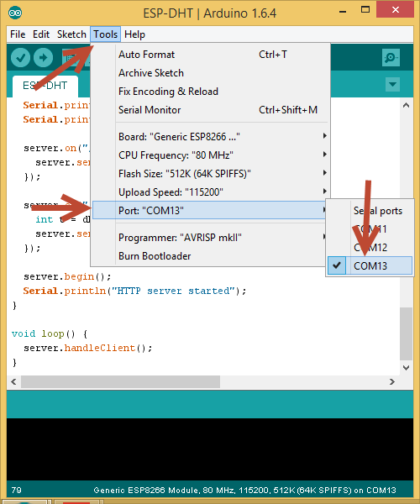This screenshot has height=504, width=420.
Task: Open the Serial Monitor magnifier icon
Action: point(391,57)
